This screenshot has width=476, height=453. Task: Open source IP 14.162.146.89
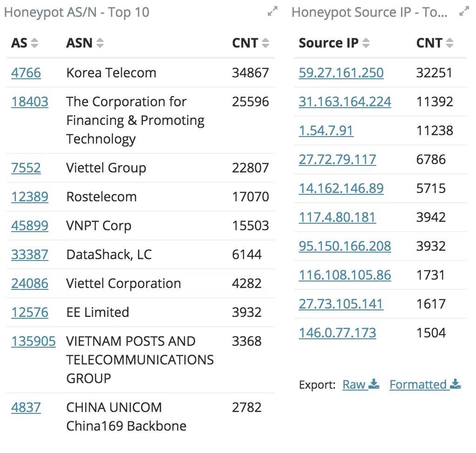coord(341,188)
